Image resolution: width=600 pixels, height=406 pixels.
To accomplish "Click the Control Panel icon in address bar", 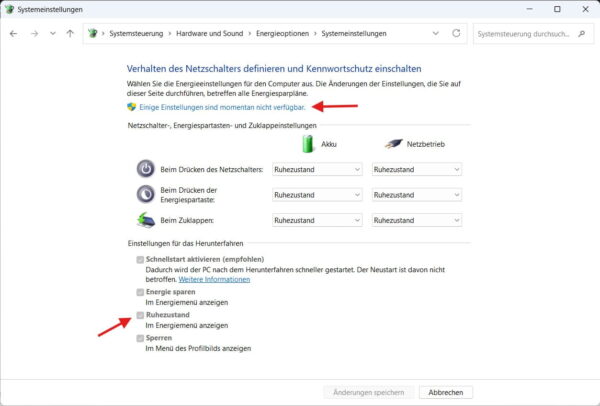I will point(93,33).
